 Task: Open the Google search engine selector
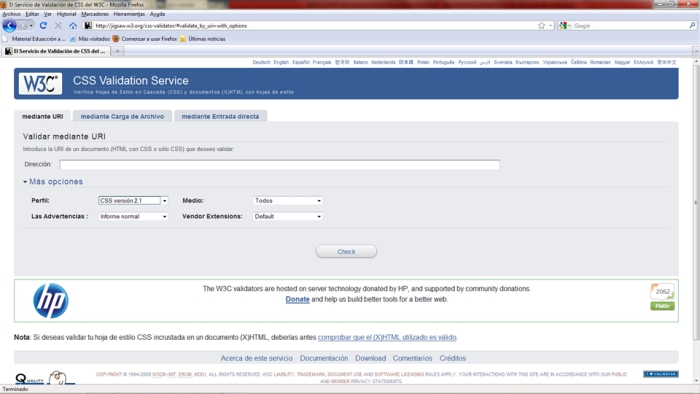click(564, 26)
